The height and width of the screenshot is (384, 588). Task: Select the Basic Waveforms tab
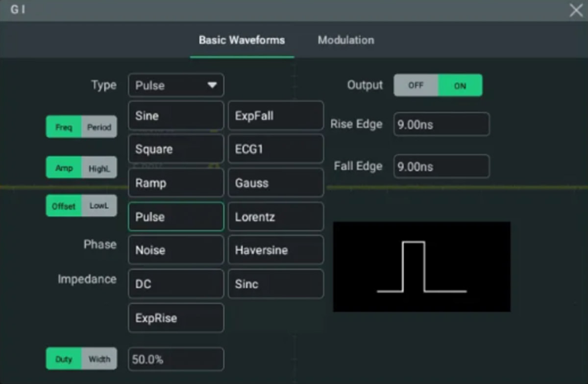point(242,40)
